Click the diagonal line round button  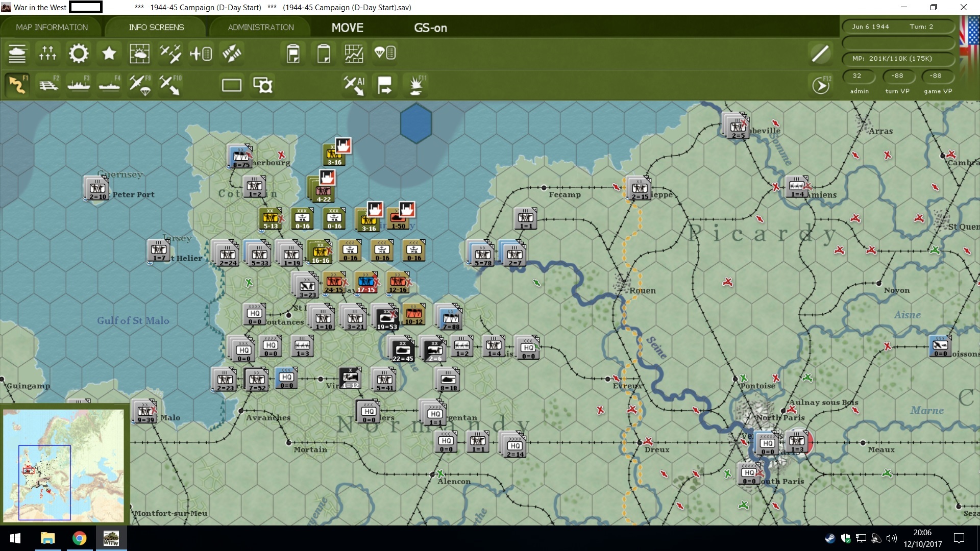coord(820,54)
